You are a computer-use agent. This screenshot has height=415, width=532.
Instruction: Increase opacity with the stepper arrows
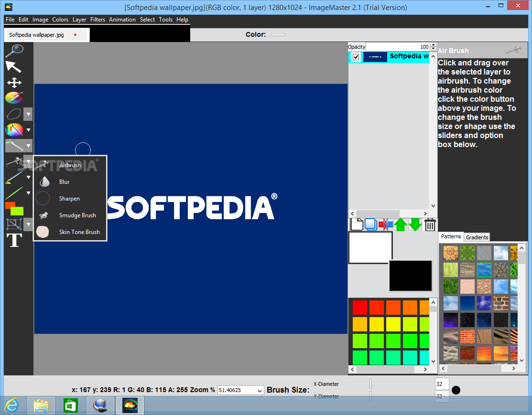click(x=433, y=45)
